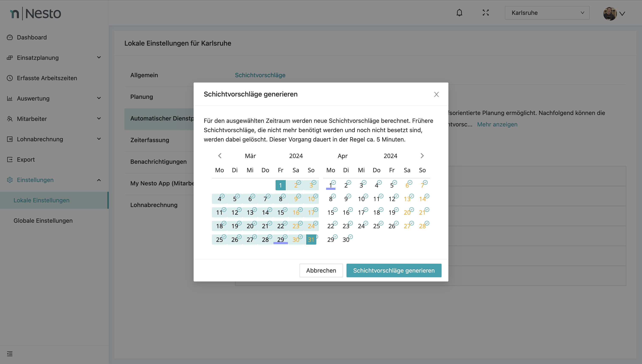Image resolution: width=642 pixels, height=364 pixels.
Task: Click the Abbrechen button
Action: pyautogui.click(x=321, y=270)
